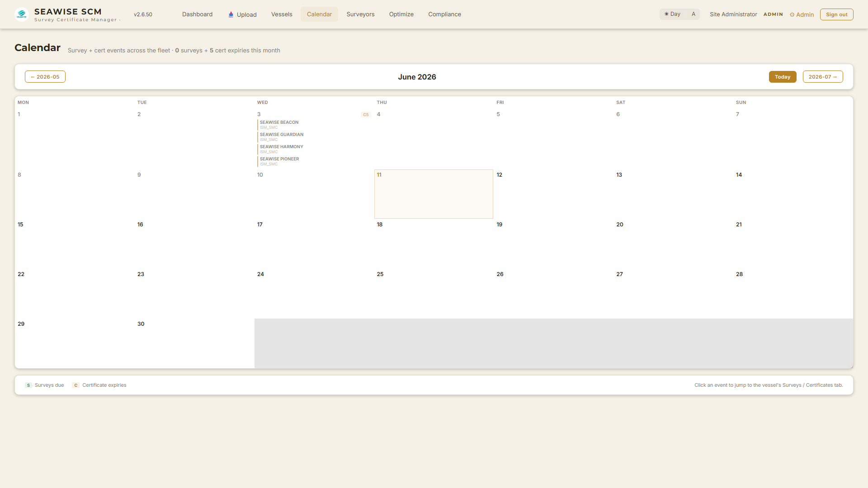Click day 20 in the calendar
The image size is (868, 488).
[673, 244]
